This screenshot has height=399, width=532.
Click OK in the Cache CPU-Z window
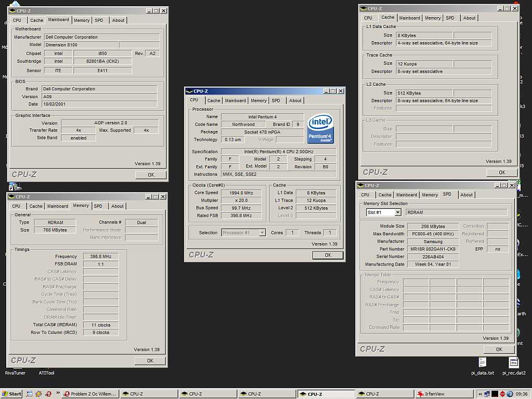pyautogui.click(x=502, y=172)
